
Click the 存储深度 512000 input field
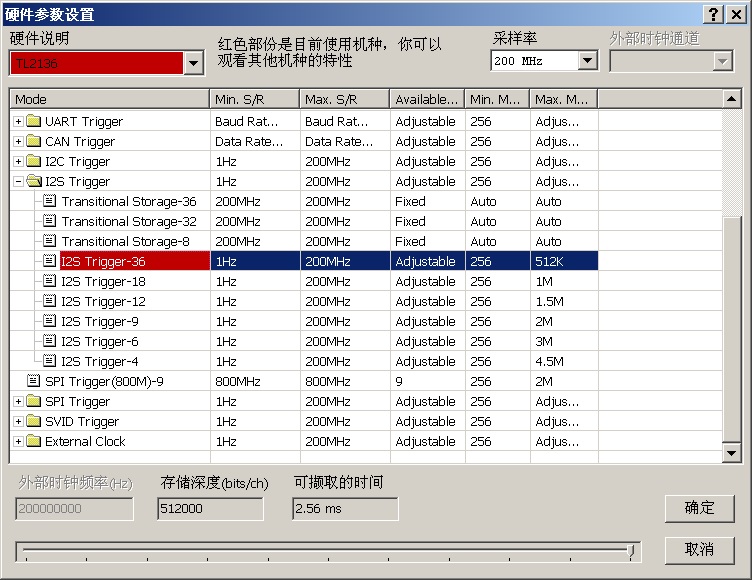pyautogui.click(x=210, y=509)
